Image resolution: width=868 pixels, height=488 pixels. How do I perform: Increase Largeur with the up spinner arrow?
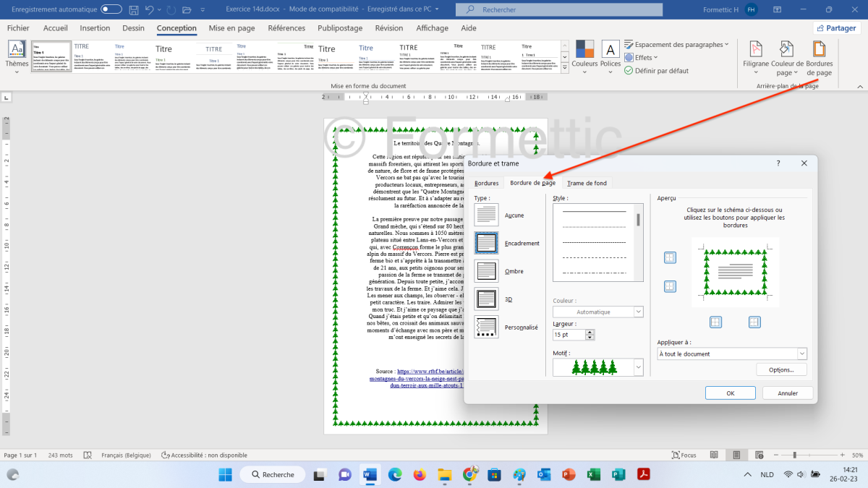click(590, 333)
